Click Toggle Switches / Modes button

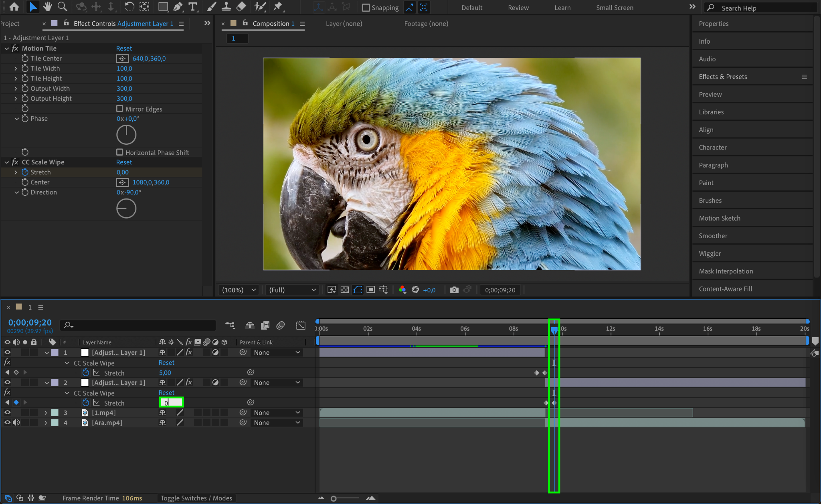[196, 498]
